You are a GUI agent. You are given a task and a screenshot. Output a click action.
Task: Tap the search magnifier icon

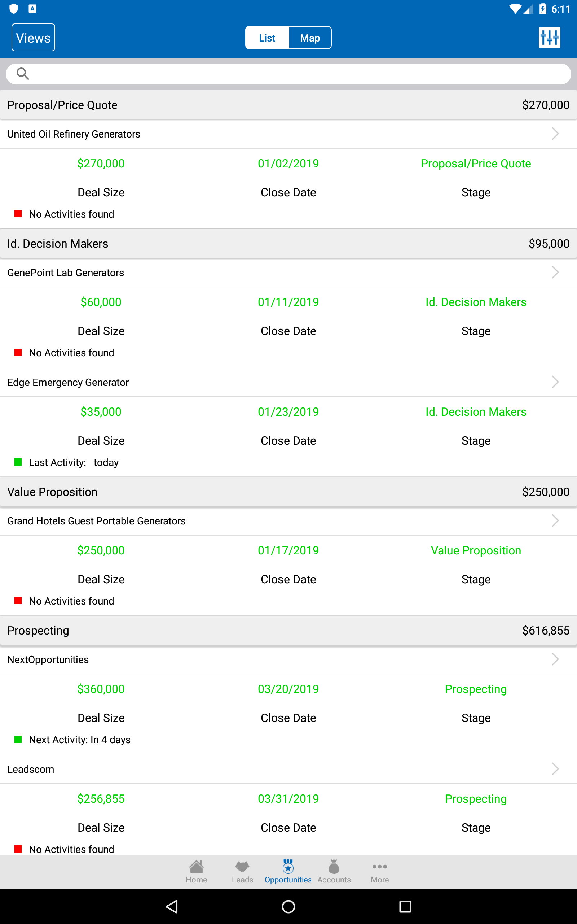coord(23,74)
